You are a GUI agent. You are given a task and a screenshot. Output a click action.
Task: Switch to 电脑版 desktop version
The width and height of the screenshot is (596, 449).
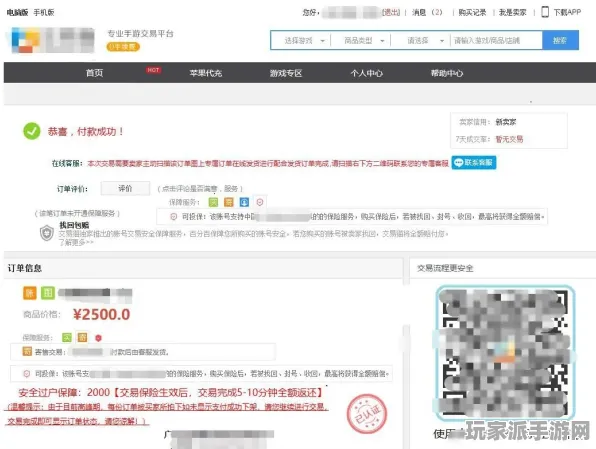[17, 13]
